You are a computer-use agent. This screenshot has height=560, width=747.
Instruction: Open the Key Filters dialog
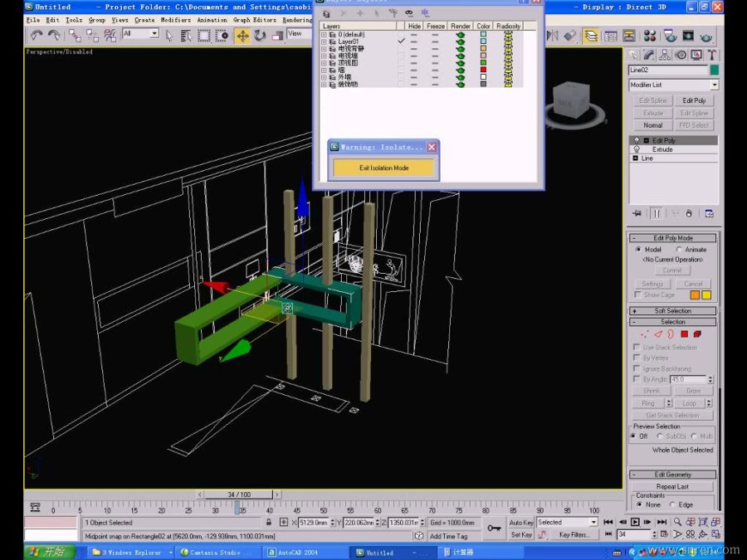click(x=574, y=535)
